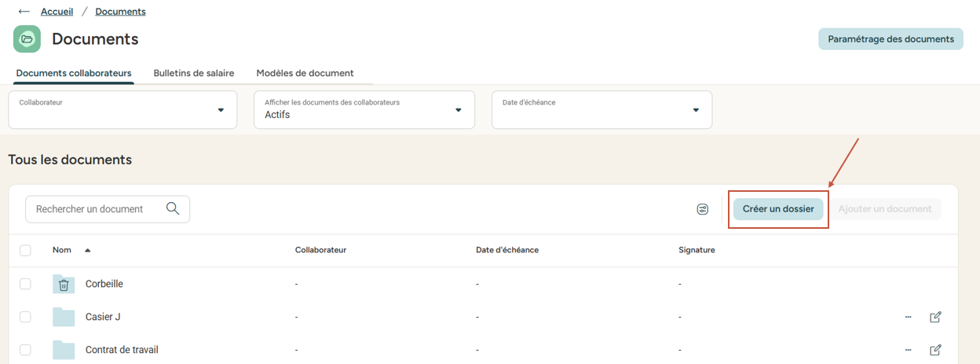The width and height of the screenshot is (980, 364).
Task: Switch to Bulletins de salaire tab
Action: pyautogui.click(x=194, y=73)
